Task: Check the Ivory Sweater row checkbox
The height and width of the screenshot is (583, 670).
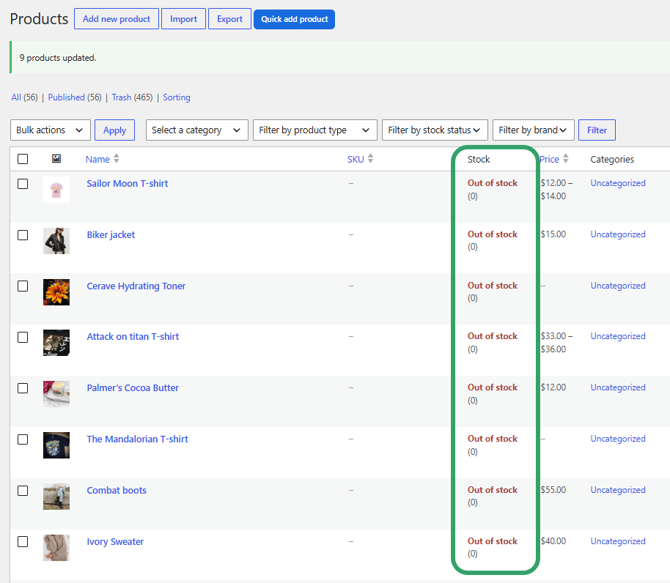Action: pos(23,542)
